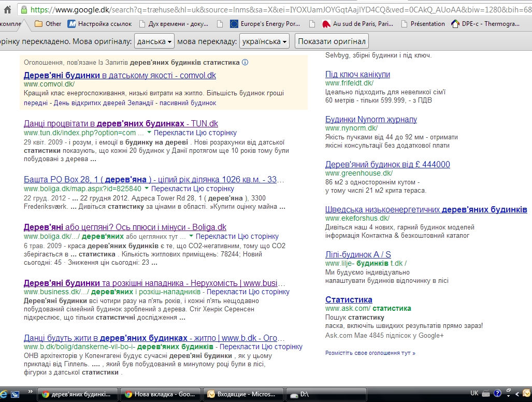
Task: Open the Présentation bookmark
Action: pyautogui.click(x=423, y=24)
